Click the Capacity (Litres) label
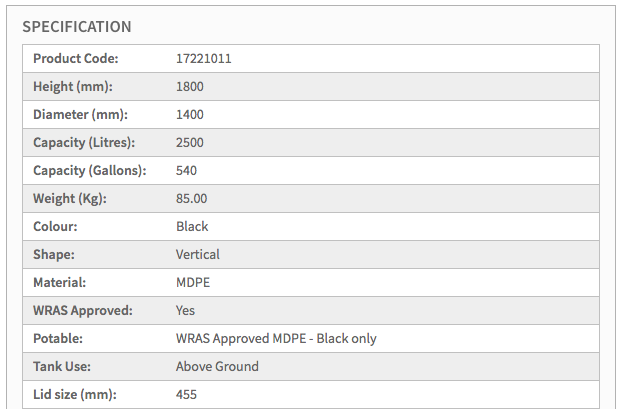Viewport: 631px width, 409px height. [84, 143]
